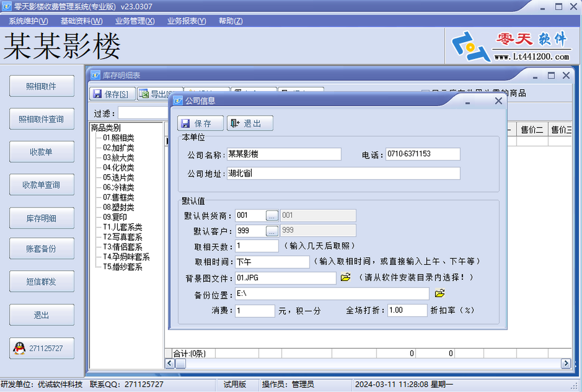This screenshot has width=582, height=392.
Task: Click the 备份位置 input field
Action: [x=332, y=294]
